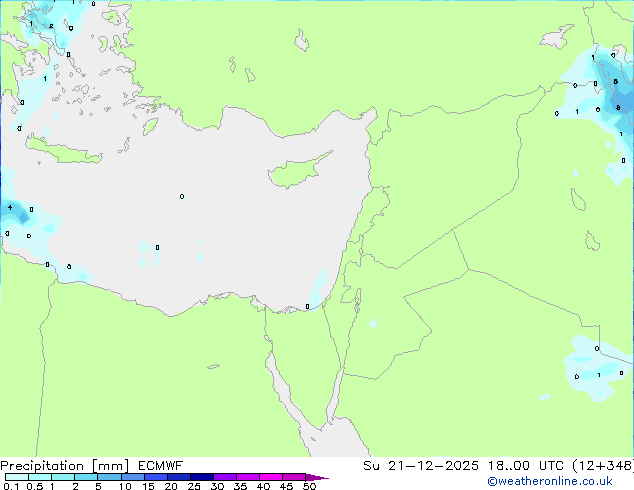Click legend label '10'
This screenshot has width=634, height=490.
tap(125, 486)
